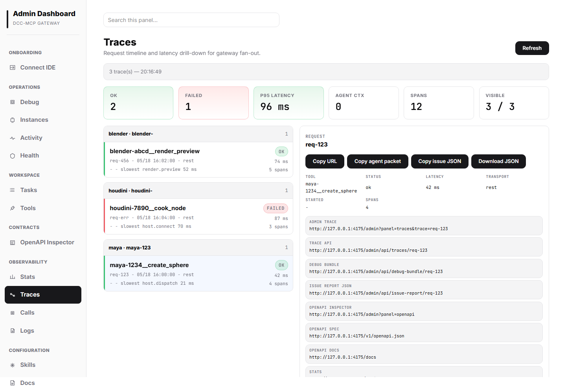Click the OK badge on maya trace
This screenshot has width=566, height=392.
(281, 265)
